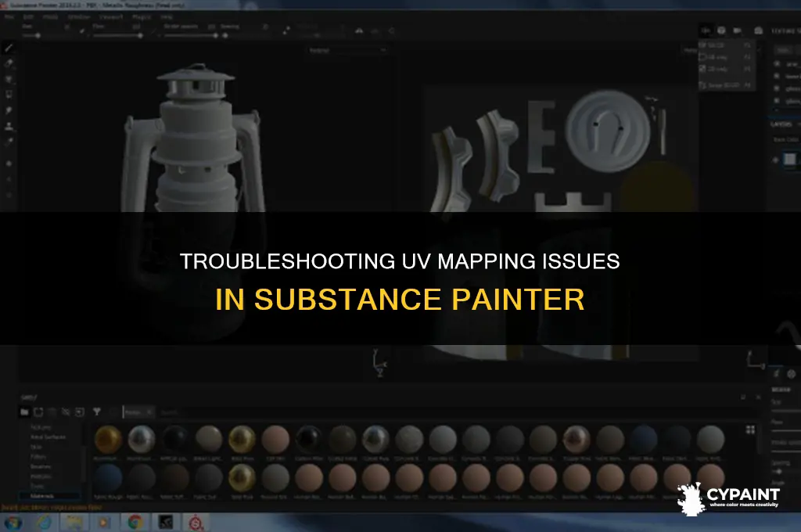
Task: Open the Material channel dropdown in viewport
Action: (x=347, y=50)
